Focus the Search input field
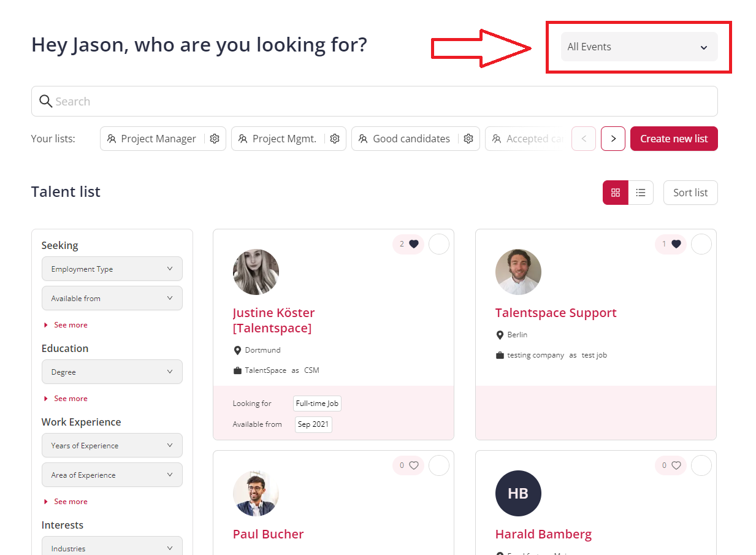Image resolution: width=756 pixels, height=555 pixels. click(x=374, y=101)
